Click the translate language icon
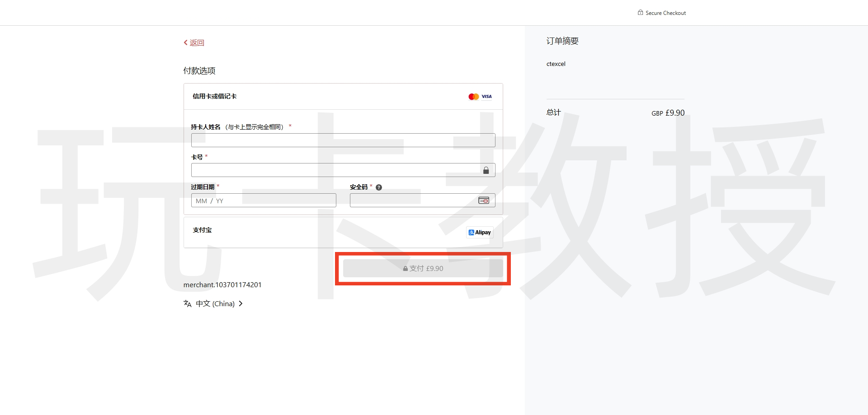The width and height of the screenshot is (868, 415). coord(187,303)
